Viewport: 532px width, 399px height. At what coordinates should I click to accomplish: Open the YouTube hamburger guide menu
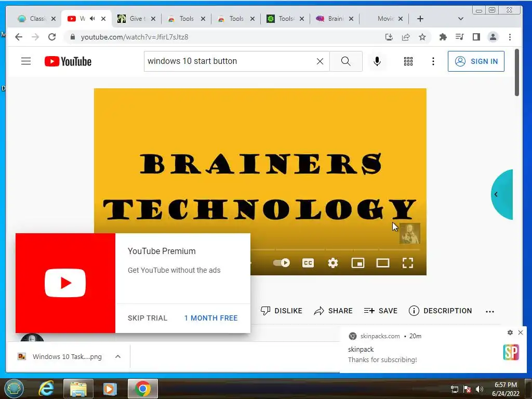pos(26,61)
